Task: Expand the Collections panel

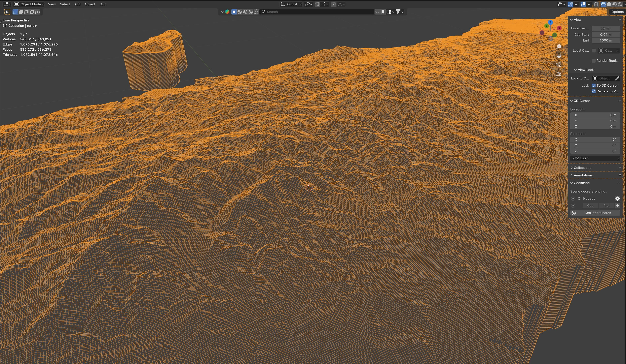Action: (x=582, y=168)
